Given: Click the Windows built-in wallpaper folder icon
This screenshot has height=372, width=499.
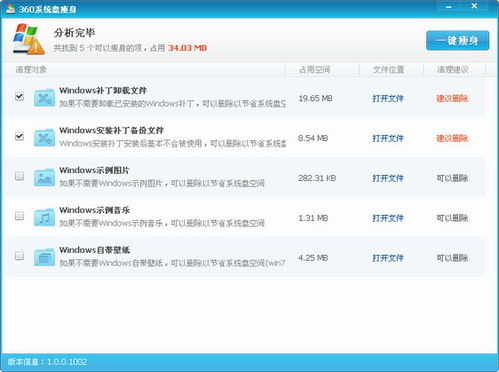Looking at the screenshot, I should [44, 257].
